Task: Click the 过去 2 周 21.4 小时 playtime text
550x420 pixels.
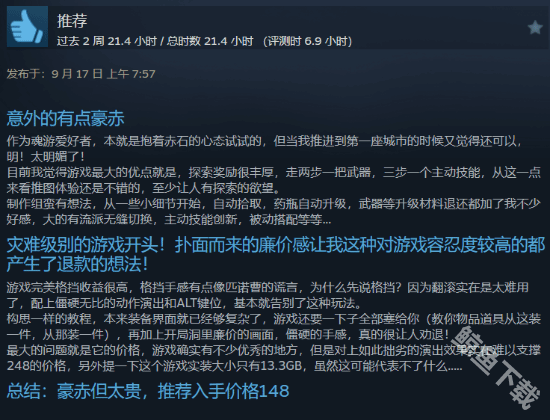Action: click(x=107, y=41)
